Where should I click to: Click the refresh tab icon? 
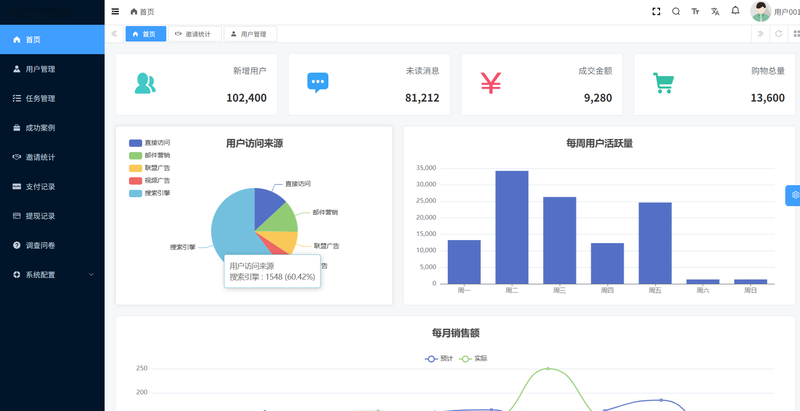coord(779,34)
